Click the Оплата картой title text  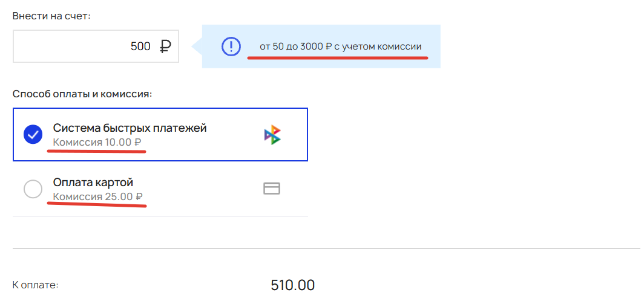pyautogui.click(x=93, y=183)
